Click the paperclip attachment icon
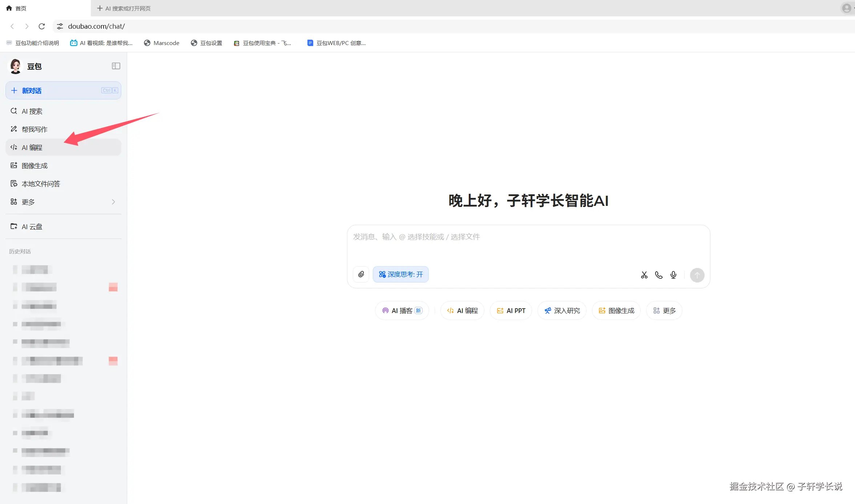 point(361,274)
